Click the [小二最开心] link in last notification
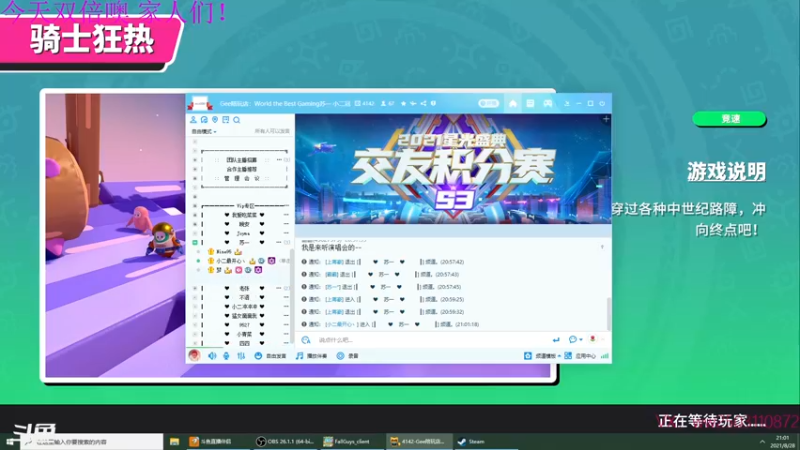Image resolution: width=800 pixels, height=450 pixels. (341, 324)
